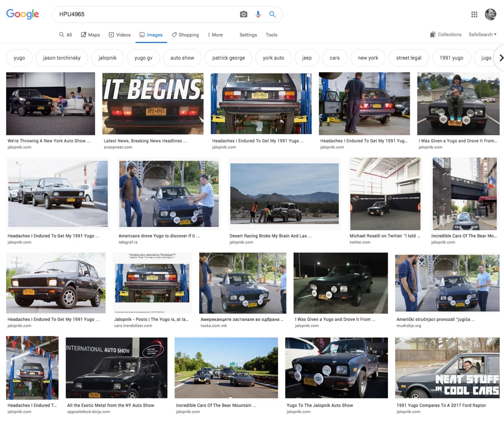
Task: Open the night-time Yugo parking lot thumbnail
Action: tap(341, 283)
